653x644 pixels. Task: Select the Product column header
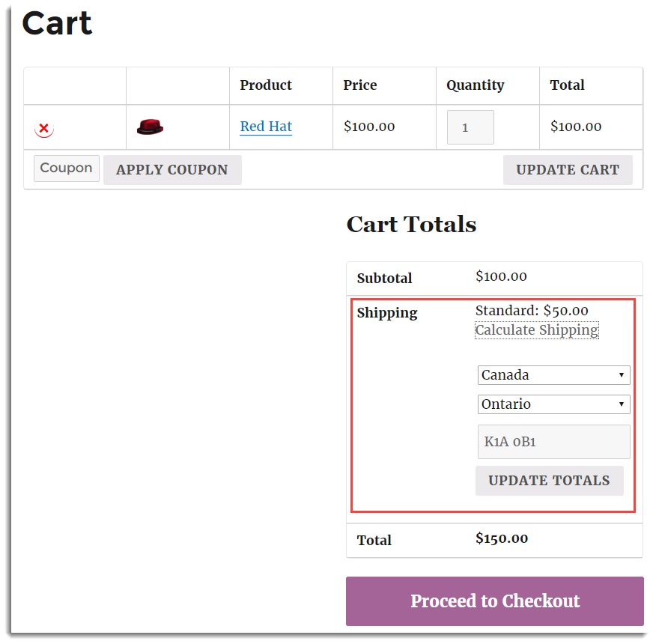coord(266,85)
